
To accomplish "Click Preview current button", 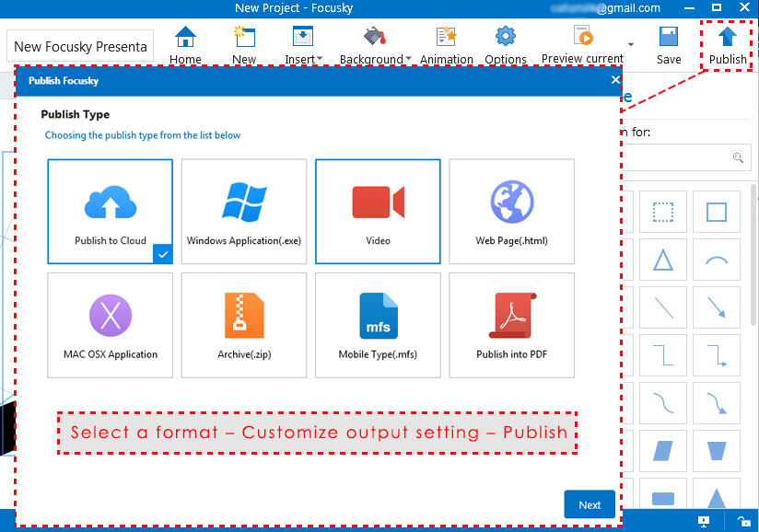I will click(582, 45).
